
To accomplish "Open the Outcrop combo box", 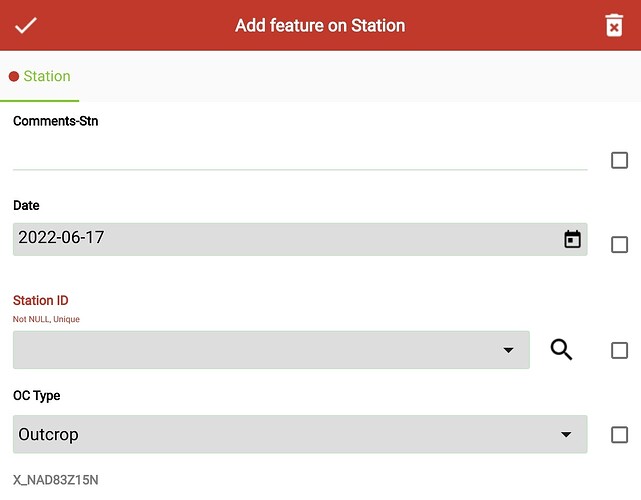I will [x=300, y=434].
